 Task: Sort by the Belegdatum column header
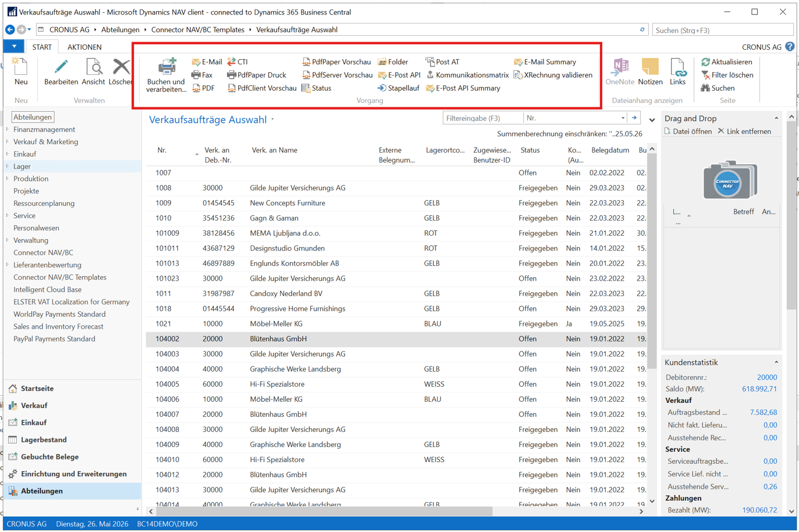[610, 150]
